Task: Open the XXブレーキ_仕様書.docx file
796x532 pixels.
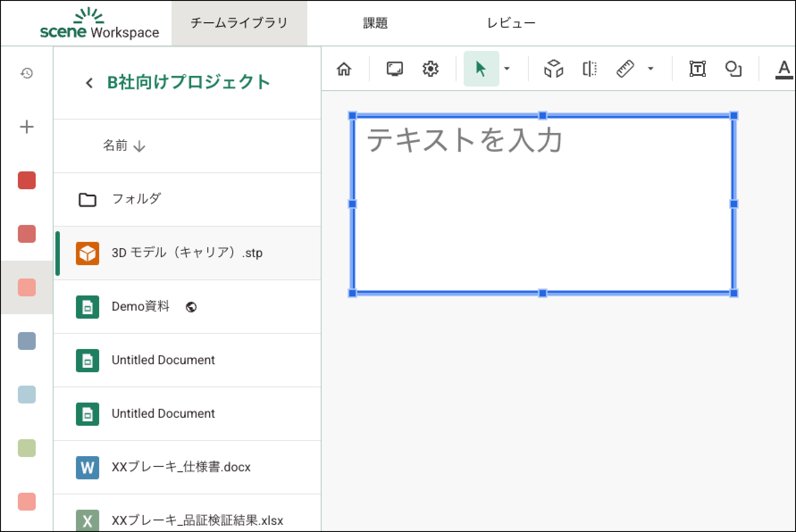Action: (x=181, y=467)
